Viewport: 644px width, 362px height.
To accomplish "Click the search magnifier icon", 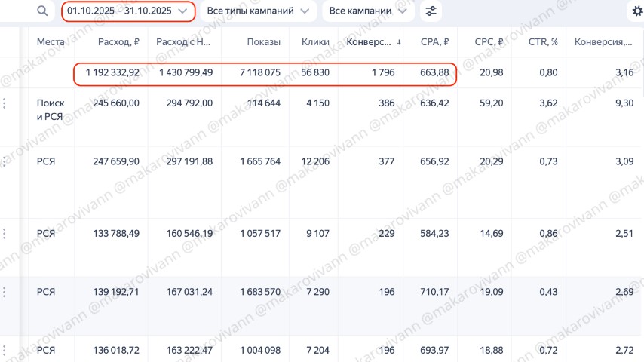I will pos(42,11).
